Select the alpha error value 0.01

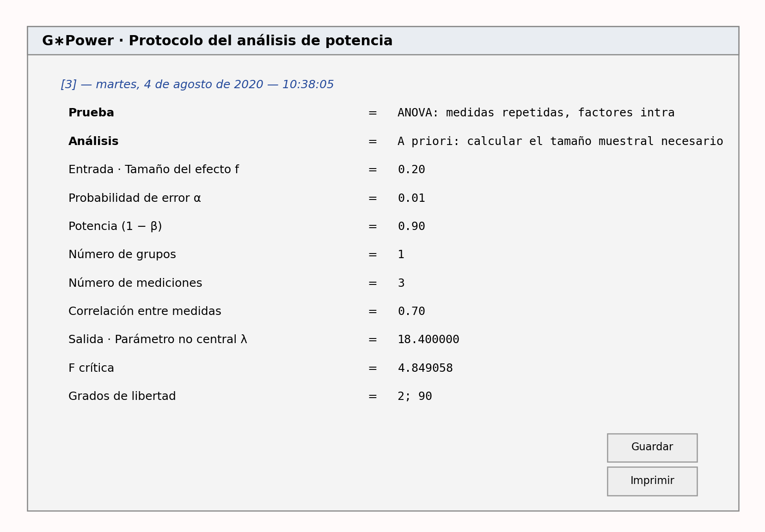(411, 199)
